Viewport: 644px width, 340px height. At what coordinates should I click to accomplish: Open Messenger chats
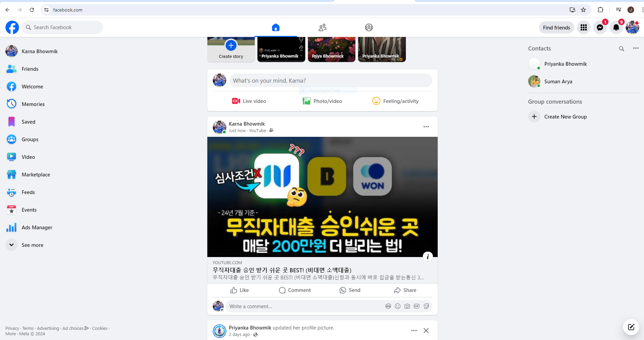pyautogui.click(x=600, y=27)
